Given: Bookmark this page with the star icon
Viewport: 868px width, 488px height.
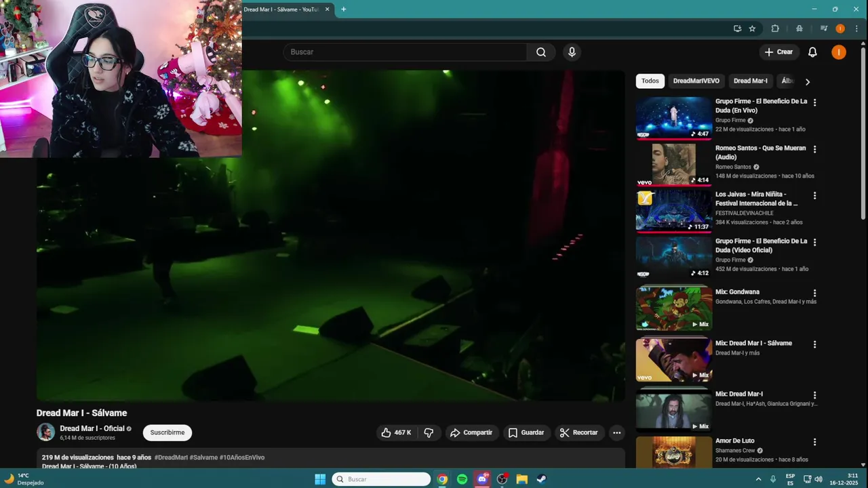Looking at the screenshot, I should (752, 28).
